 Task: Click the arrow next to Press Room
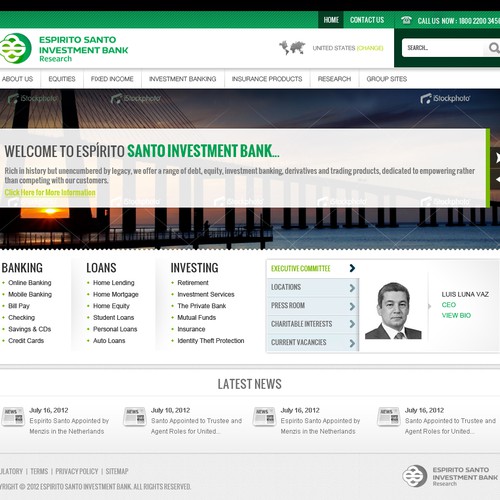(x=352, y=306)
